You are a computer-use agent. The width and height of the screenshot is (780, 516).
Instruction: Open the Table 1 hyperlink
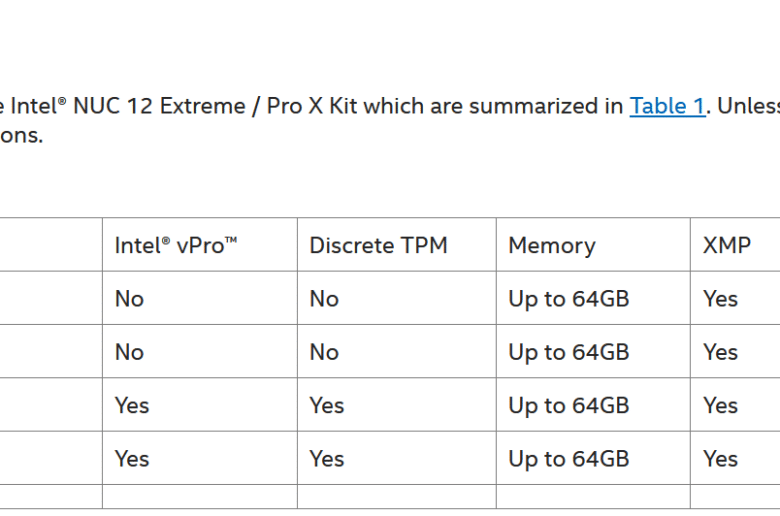pos(667,106)
